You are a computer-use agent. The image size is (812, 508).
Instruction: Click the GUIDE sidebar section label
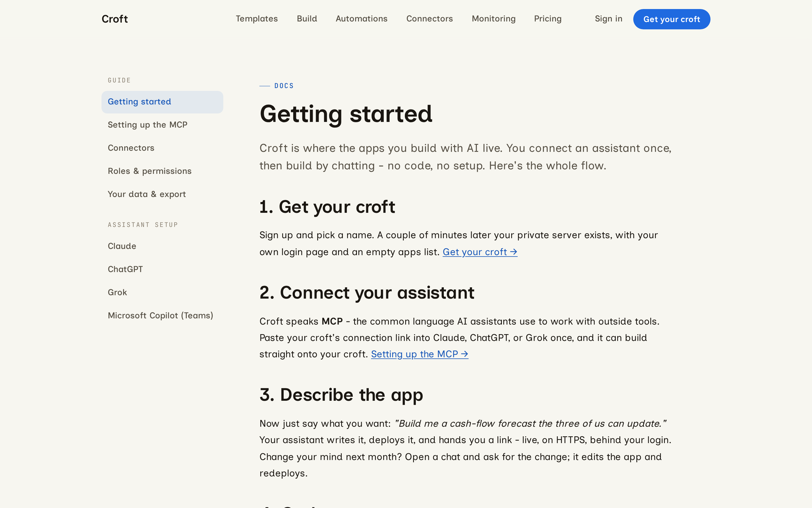pyautogui.click(x=119, y=80)
